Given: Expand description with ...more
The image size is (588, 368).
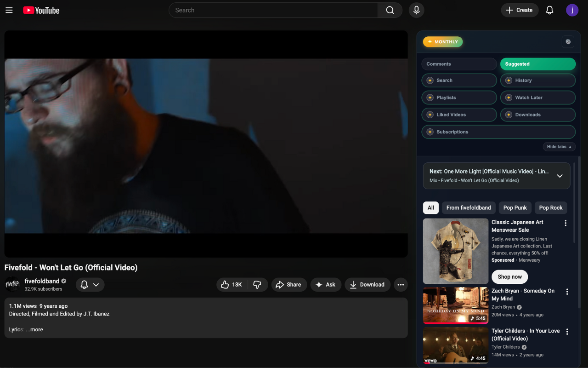Looking at the screenshot, I should point(34,329).
